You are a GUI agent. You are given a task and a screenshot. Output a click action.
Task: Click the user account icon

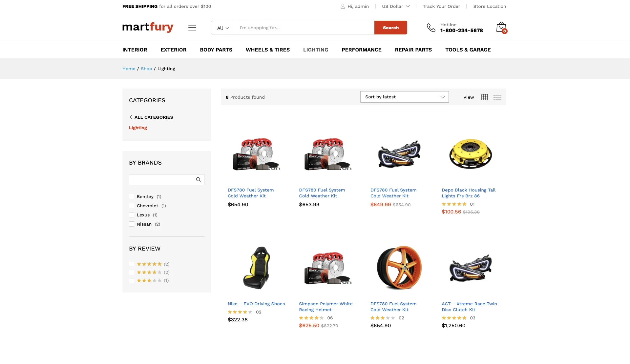(x=343, y=6)
